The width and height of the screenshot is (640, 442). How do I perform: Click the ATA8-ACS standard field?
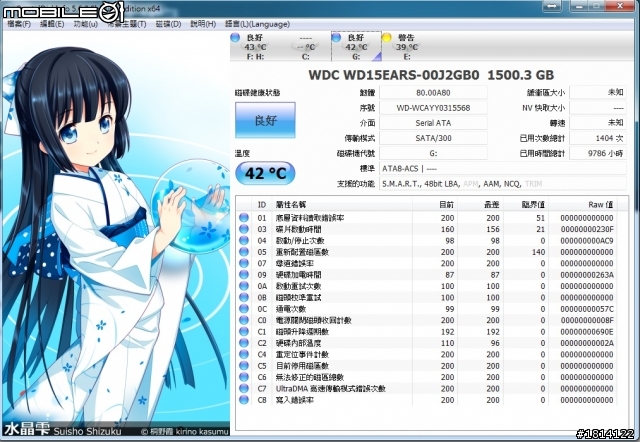point(503,169)
